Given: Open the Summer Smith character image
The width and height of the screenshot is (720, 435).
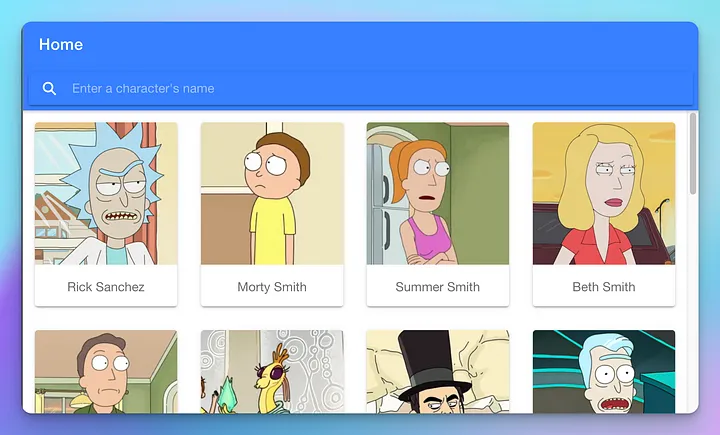Looking at the screenshot, I should (x=438, y=193).
